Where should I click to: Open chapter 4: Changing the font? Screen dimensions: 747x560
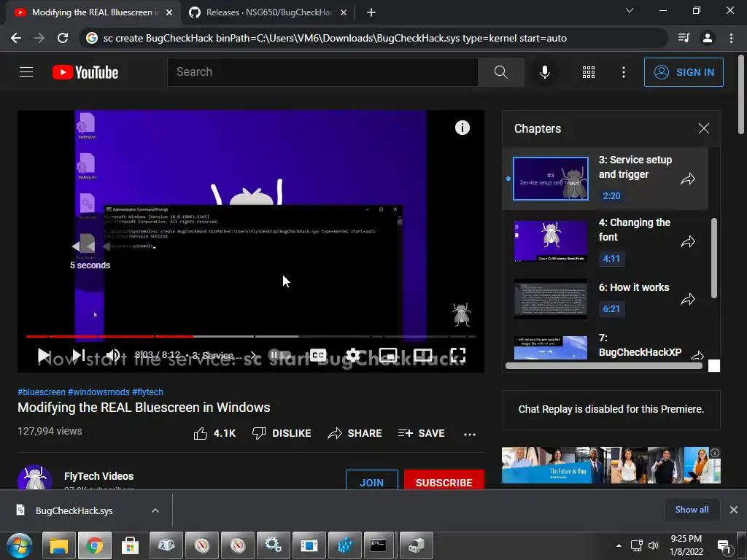click(605, 241)
